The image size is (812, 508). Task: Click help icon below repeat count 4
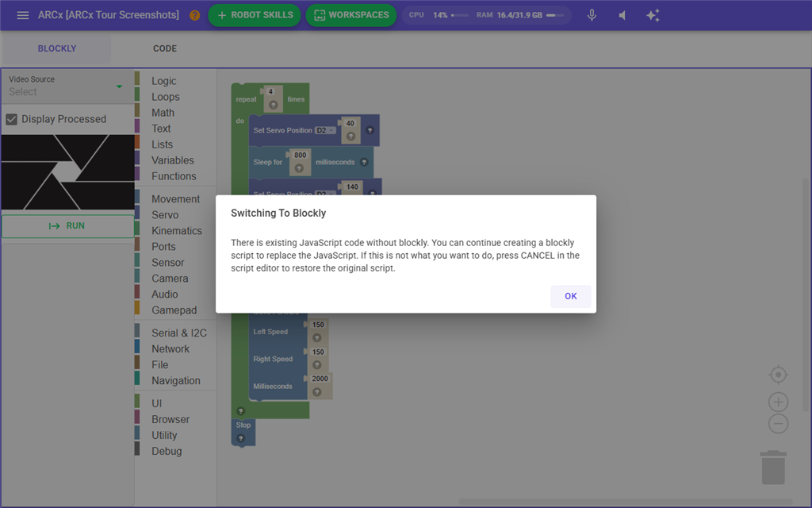coord(274,106)
